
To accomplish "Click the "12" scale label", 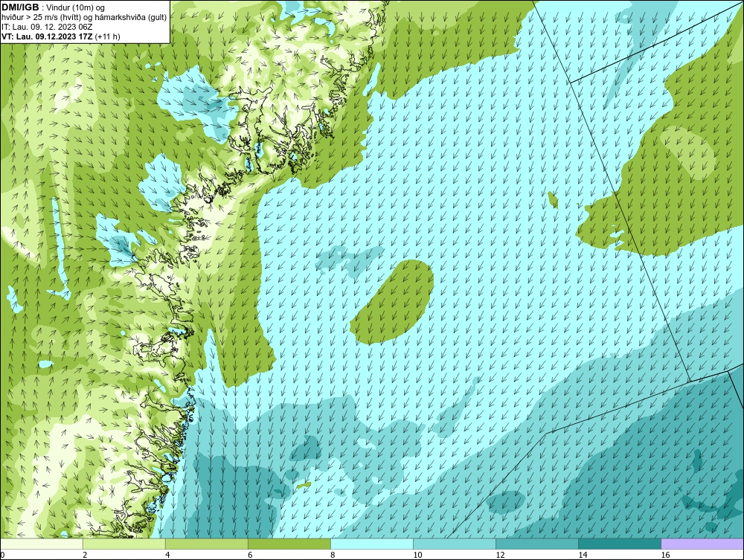I will [x=500, y=555].
